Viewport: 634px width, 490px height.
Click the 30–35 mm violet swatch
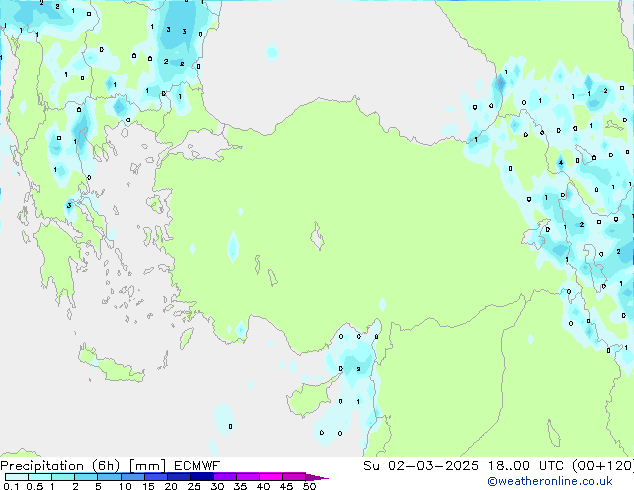(224, 477)
